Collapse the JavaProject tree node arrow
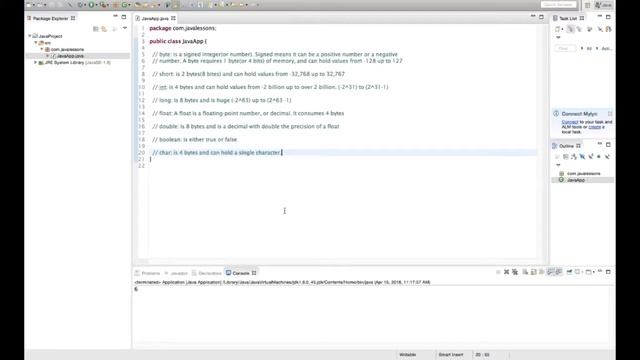This screenshot has height=360, width=640. pos(30,36)
